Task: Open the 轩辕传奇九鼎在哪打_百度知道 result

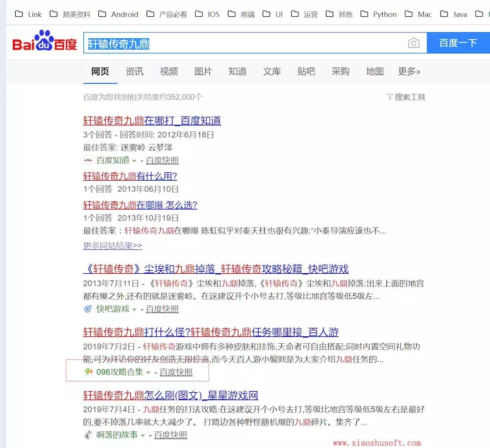Action: click(152, 121)
